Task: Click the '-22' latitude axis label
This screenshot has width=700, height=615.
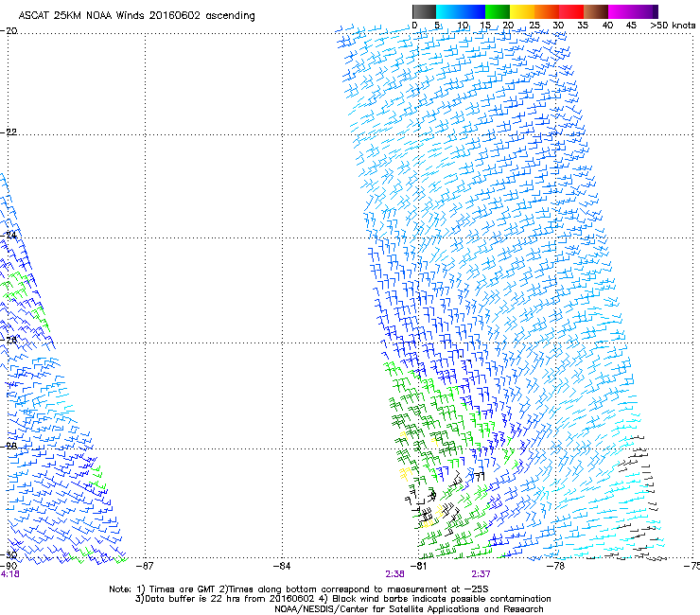Action: pyautogui.click(x=9, y=132)
